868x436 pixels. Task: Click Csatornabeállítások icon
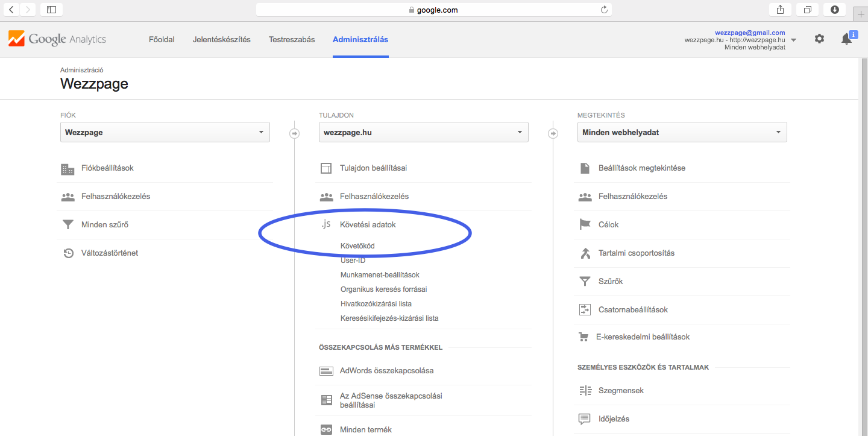click(585, 310)
